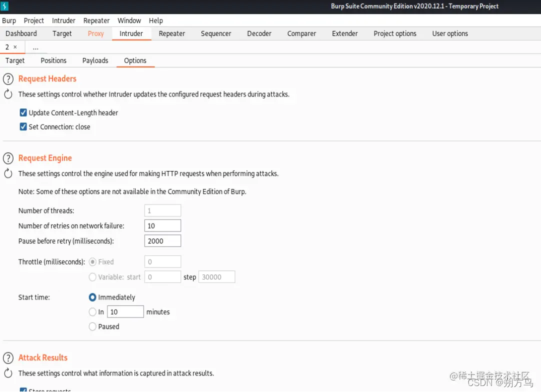Switch to the main Target tab

click(62, 33)
